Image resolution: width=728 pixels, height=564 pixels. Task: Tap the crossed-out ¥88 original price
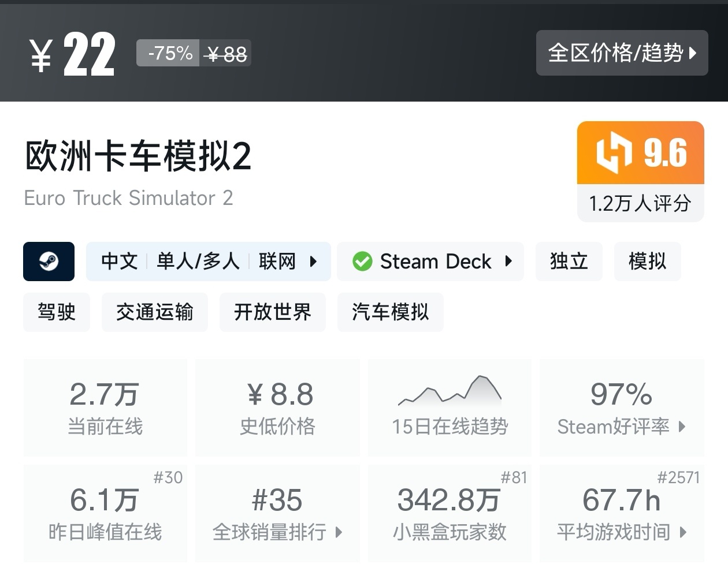226,54
